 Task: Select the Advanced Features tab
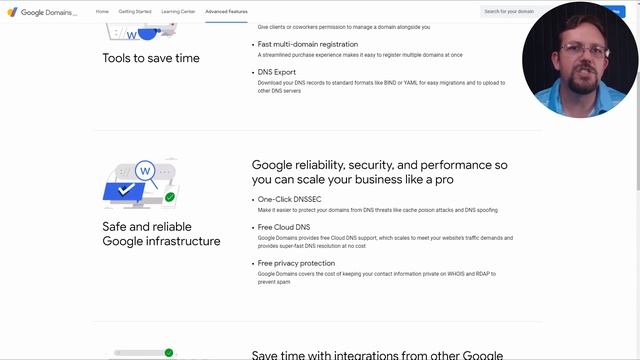pyautogui.click(x=227, y=11)
